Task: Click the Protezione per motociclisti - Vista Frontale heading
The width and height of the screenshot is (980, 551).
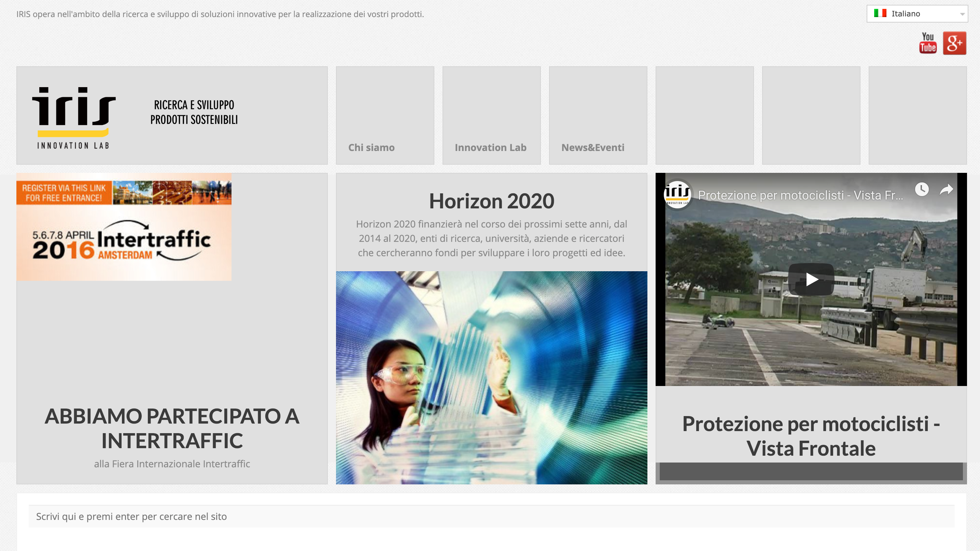Action: 811,436
